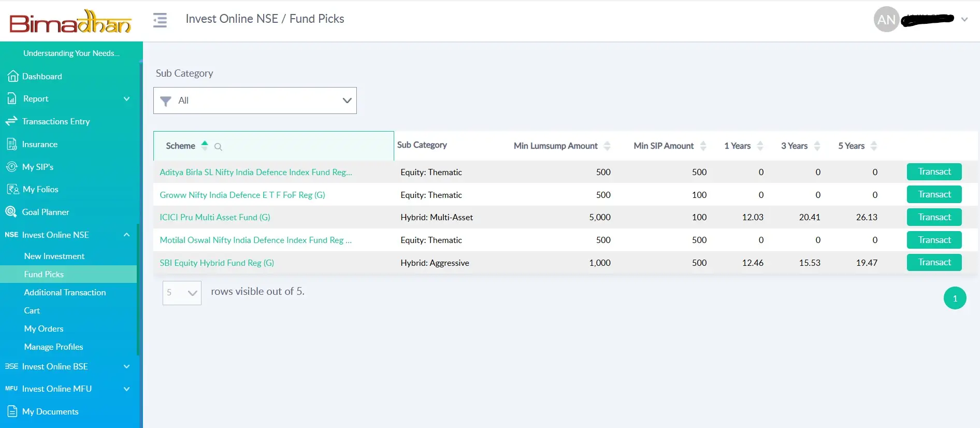Click the 12.46 one-year return value
The width and height of the screenshot is (980, 428).
click(x=753, y=263)
